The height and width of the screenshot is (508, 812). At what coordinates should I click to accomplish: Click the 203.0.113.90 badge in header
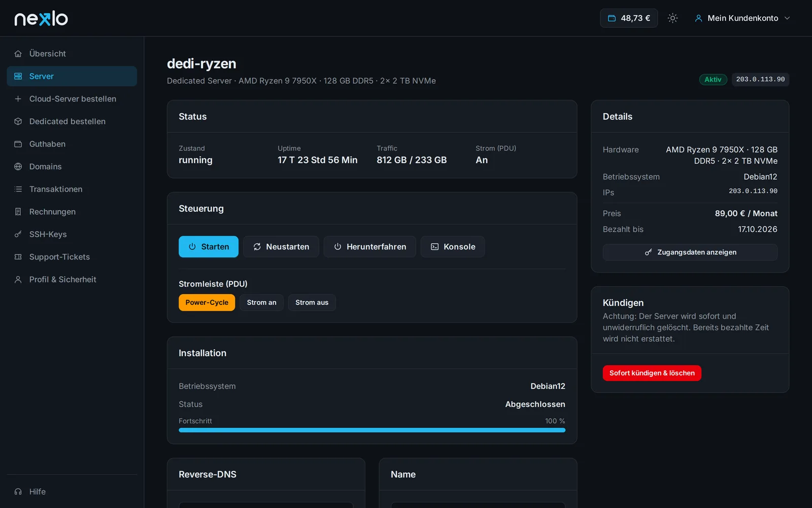(760, 80)
